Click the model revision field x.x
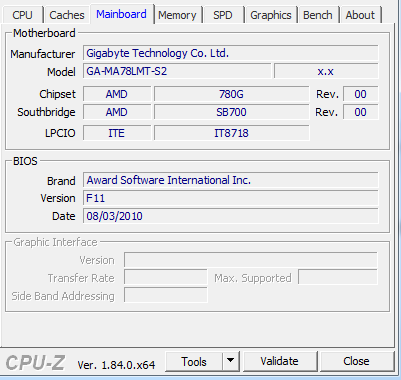 click(326, 71)
